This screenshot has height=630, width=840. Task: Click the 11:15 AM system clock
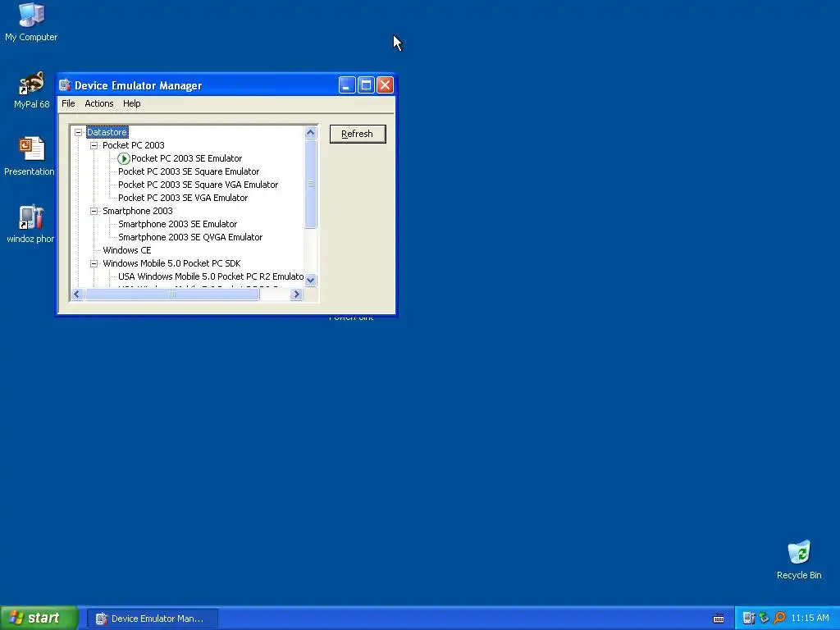tap(810, 619)
